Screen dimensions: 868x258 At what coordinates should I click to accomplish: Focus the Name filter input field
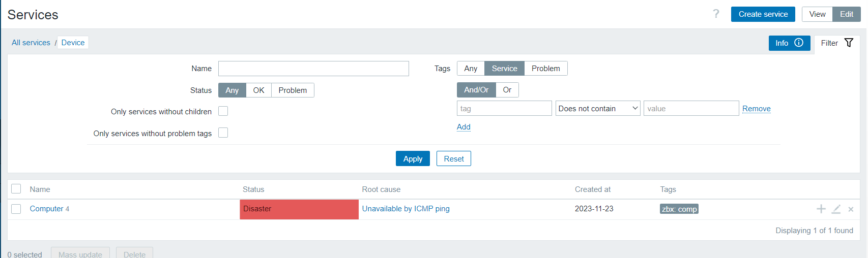[x=313, y=69]
